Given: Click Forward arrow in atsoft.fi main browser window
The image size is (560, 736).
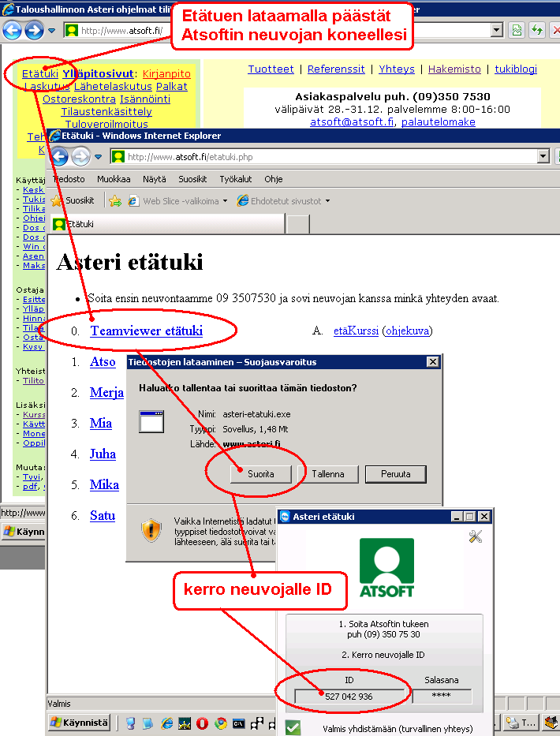Looking at the screenshot, I should [34, 31].
